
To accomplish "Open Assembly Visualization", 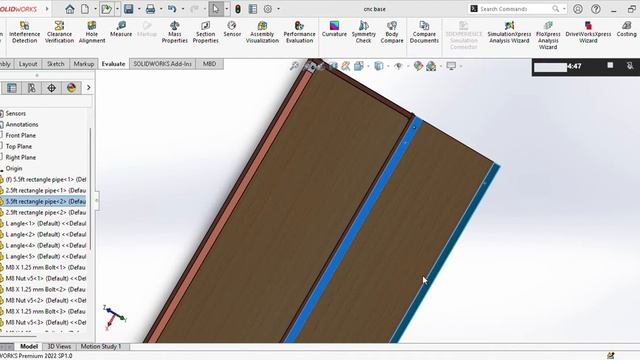I will (x=262, y=32).
